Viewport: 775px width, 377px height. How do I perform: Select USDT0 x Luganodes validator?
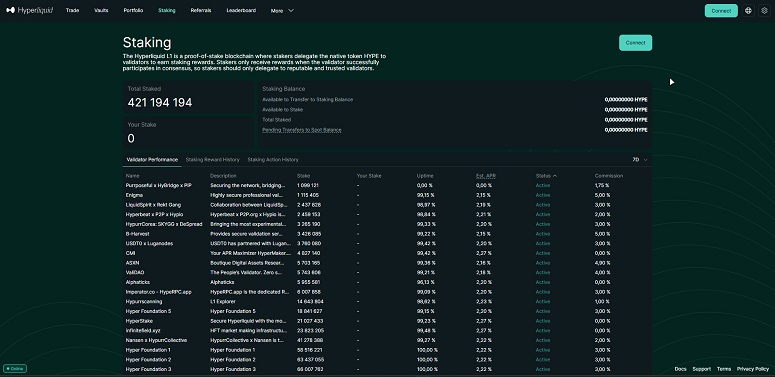click(149, 244)
